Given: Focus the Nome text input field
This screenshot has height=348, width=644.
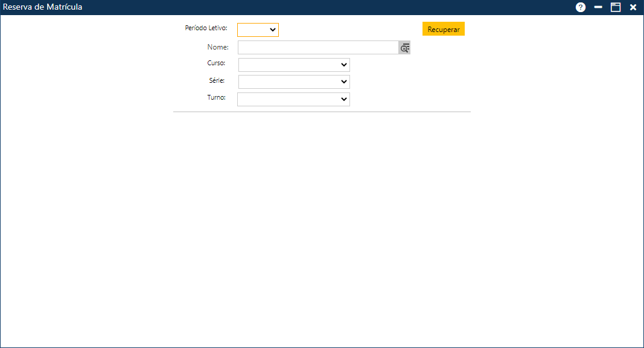Looking at the screenshot, I should point(317,48).
